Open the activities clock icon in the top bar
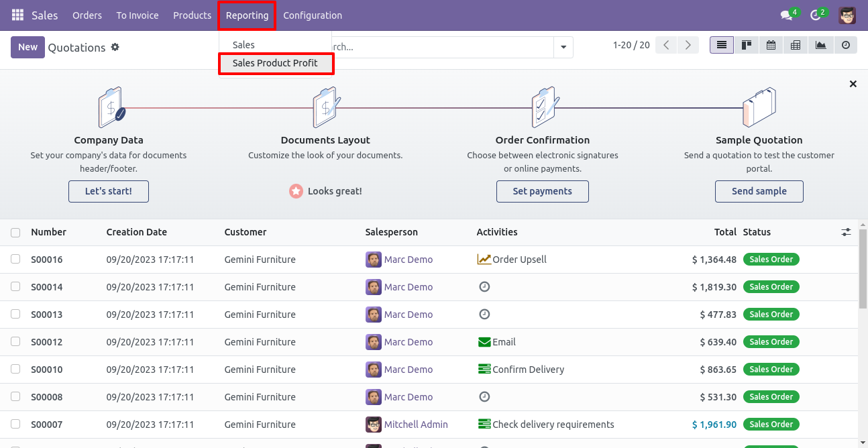The height and width of the screenshot is (448, 868). pyautogui.click(x=816, y=15)
